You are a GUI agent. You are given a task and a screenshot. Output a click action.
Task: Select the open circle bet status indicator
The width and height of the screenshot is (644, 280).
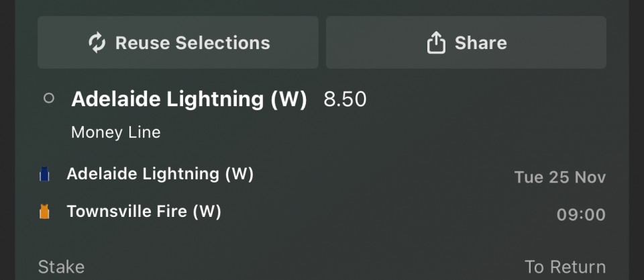pyautogui.click(x=48, y=99)
